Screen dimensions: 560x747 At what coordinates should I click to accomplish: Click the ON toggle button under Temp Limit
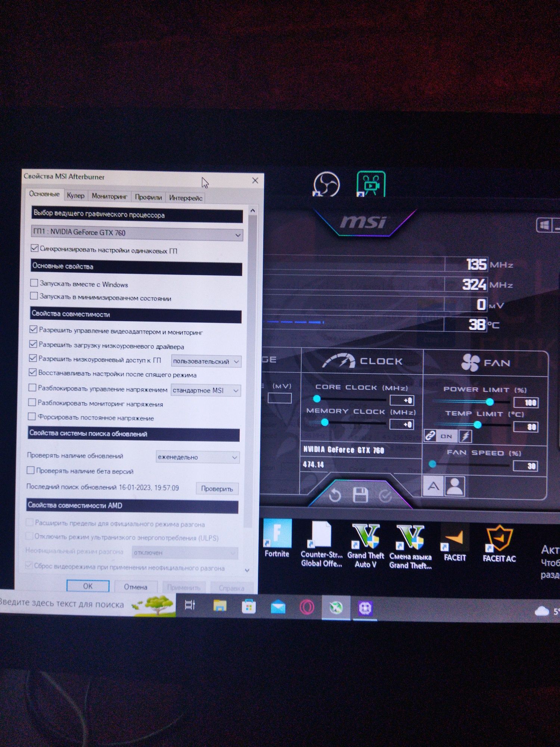point(447,436)
